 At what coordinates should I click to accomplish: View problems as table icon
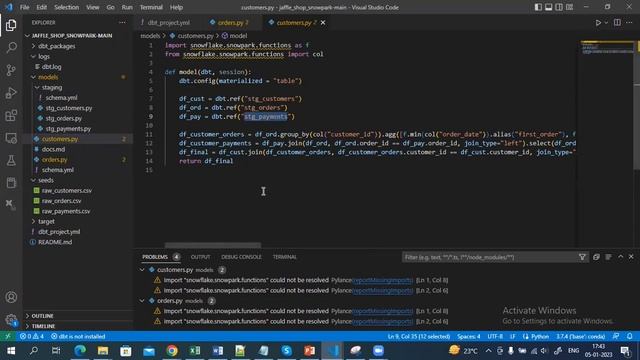tap(608, 257)
